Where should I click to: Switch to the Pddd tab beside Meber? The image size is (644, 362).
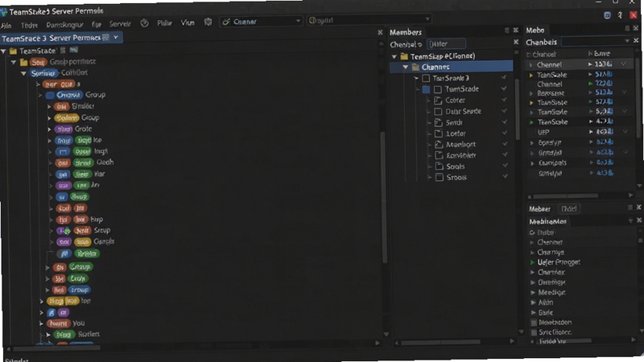[x=569, y=209]
